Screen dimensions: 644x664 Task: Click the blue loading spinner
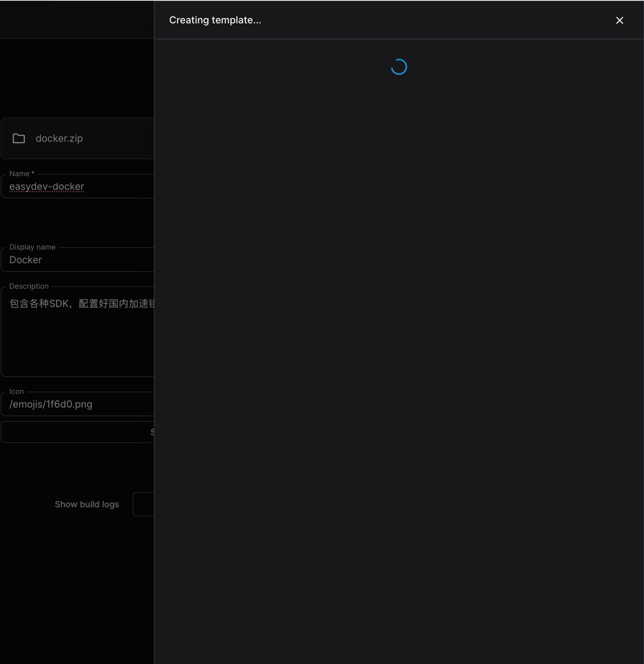pyautogui.click(x=399, y=67)
